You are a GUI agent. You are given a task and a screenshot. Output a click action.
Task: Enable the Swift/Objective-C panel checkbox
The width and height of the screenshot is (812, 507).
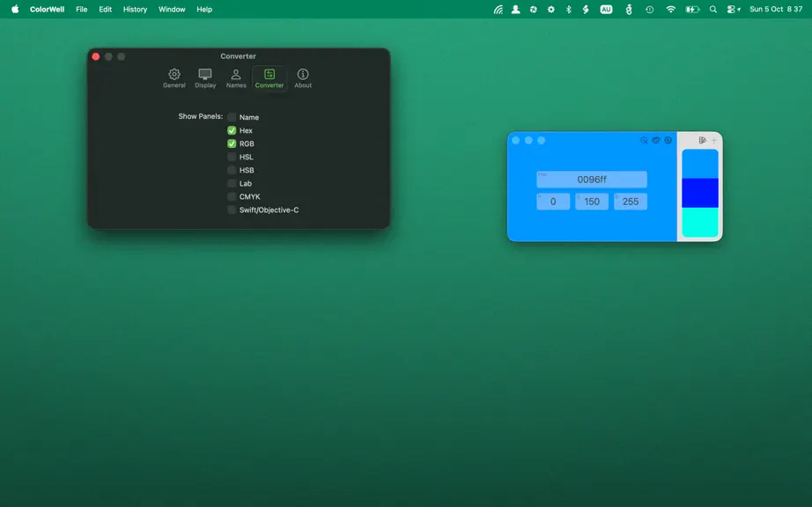tap(232, 209)
